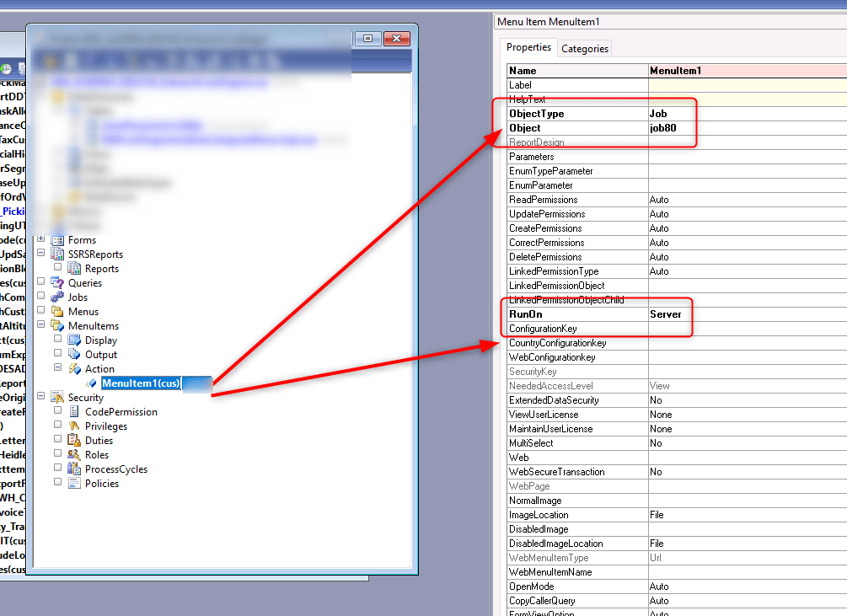Switch to the Categories tab
This screenshot has height=616, width=847.
coord(584,49)
